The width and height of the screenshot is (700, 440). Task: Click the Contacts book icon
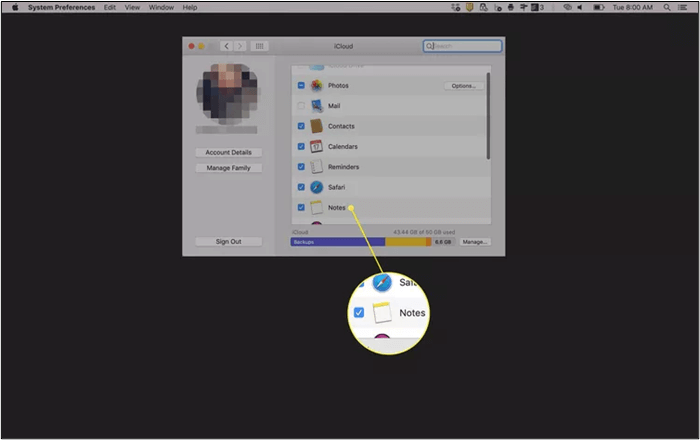coord(317,126)
